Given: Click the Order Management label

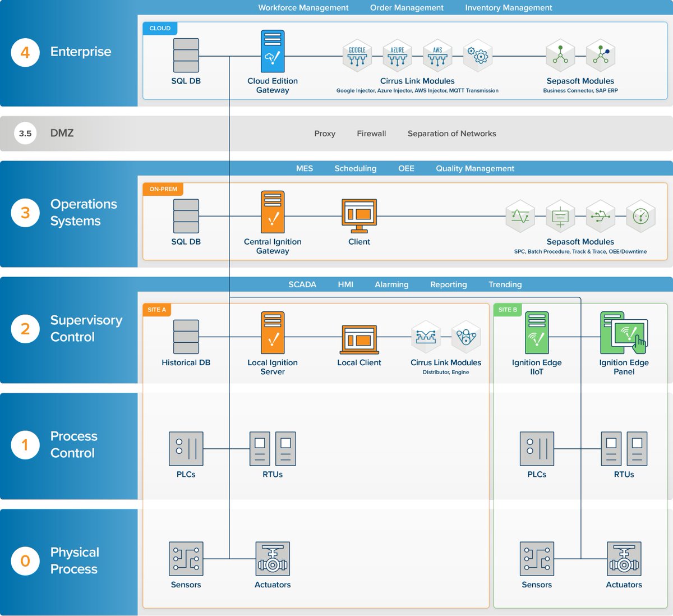Looking at the screenshot, I should (407, 8).
